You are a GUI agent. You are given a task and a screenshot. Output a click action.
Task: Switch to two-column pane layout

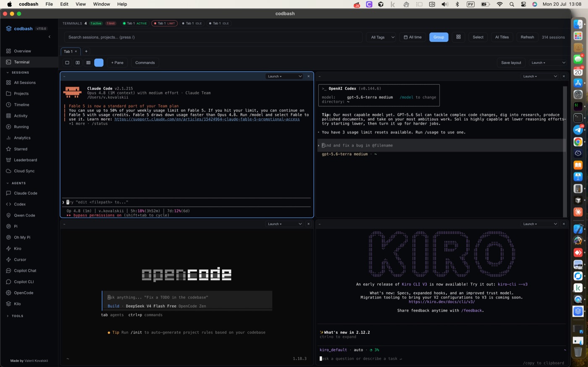click(78, 63)
